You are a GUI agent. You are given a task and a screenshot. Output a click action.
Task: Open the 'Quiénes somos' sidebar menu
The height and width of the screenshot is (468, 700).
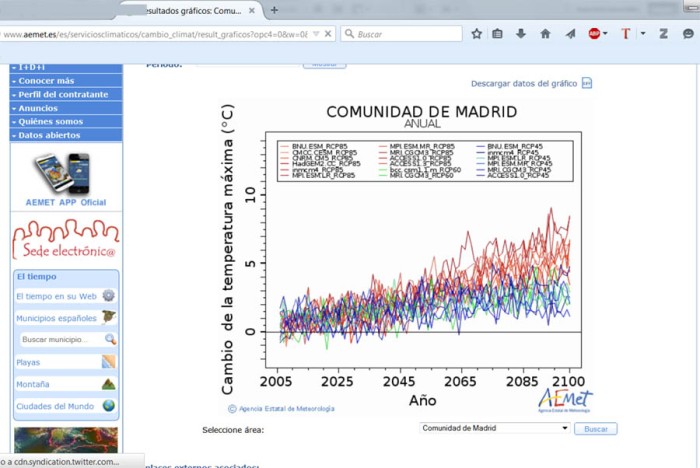66,121
